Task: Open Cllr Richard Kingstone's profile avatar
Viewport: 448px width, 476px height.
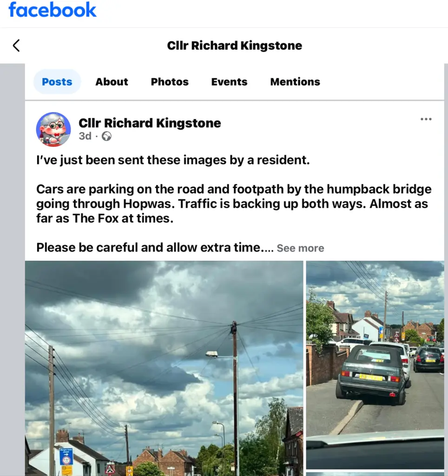Action: point(53,129)
